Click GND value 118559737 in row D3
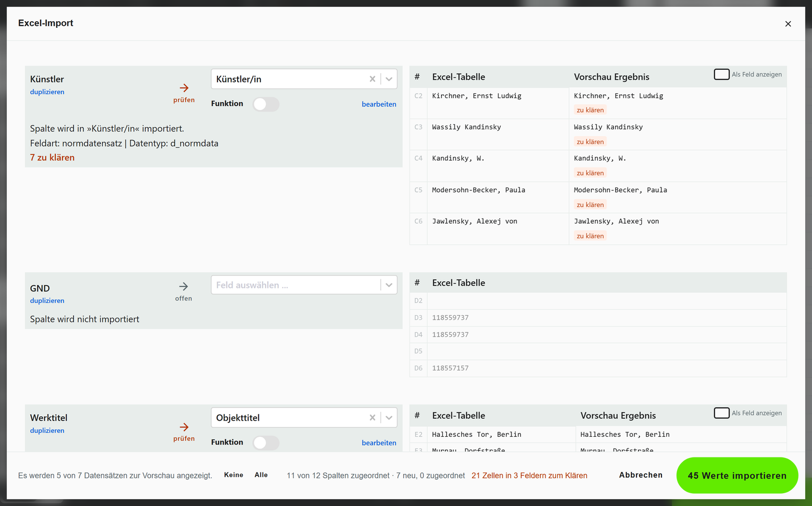The height and width of the screenshot is (506, 812). (450, 318)
